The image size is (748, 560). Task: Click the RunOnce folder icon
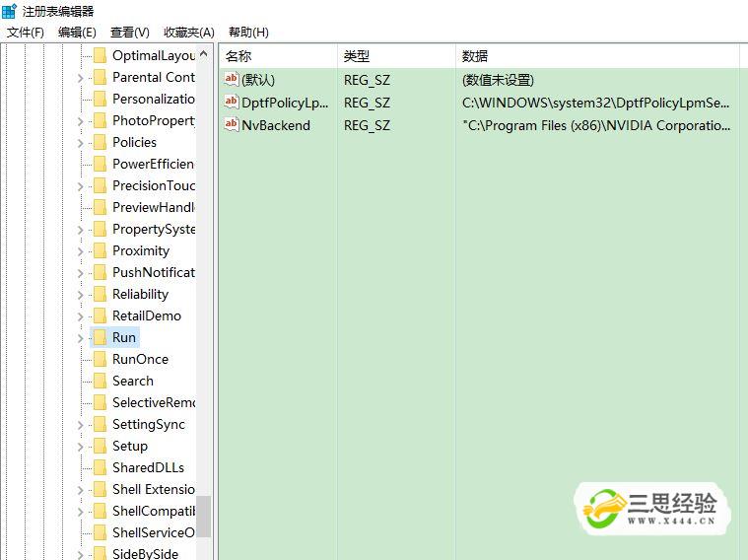point(99,359)
